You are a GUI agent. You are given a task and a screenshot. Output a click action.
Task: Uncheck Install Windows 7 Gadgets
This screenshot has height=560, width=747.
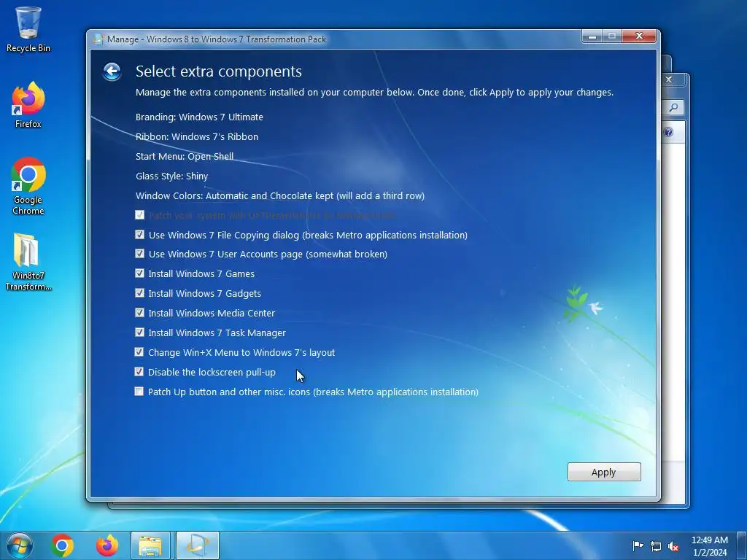(139, 293)
